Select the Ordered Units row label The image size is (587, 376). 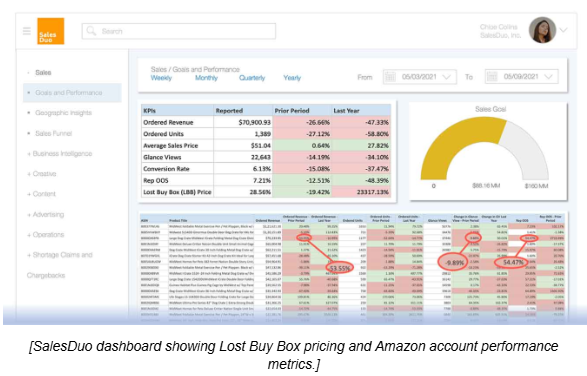(x=163, y=134)
